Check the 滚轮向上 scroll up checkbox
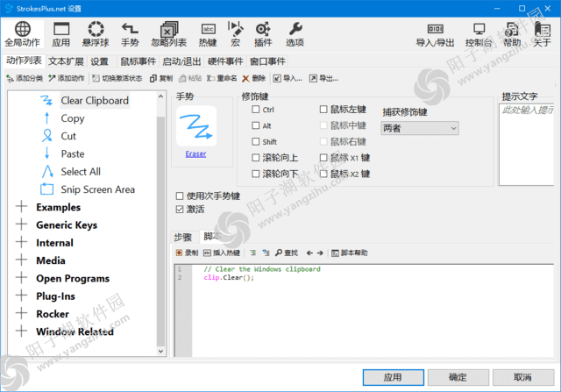561x392 pixels. point(255,158)
